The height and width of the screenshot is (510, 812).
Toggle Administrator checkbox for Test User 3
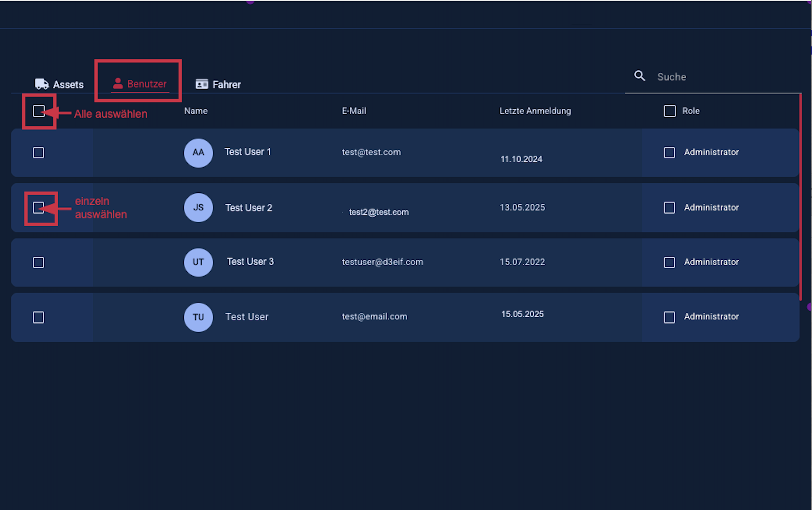coord(669,262)
